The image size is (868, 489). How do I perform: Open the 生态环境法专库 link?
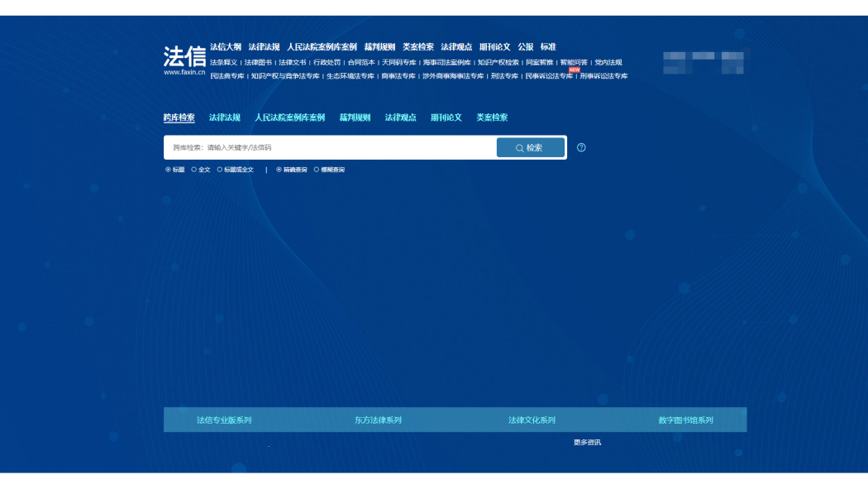(x=351, y=76)
